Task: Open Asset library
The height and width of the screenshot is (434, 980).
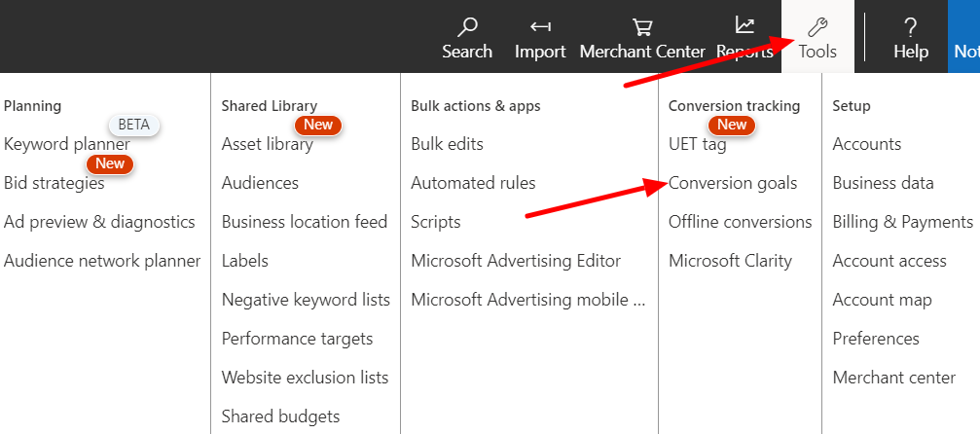Action: pos(267,144)
